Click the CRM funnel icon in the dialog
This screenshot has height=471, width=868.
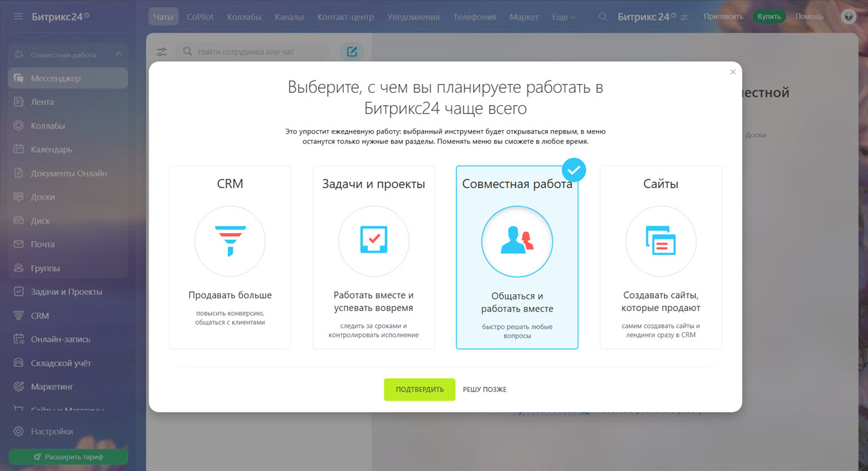pos(230,241)
